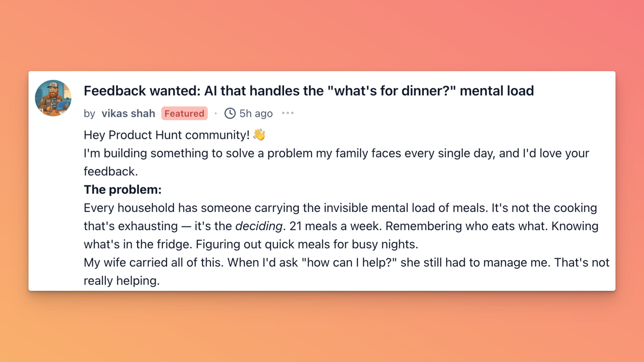Click the 'by' label before the author name

click(89, 114)
